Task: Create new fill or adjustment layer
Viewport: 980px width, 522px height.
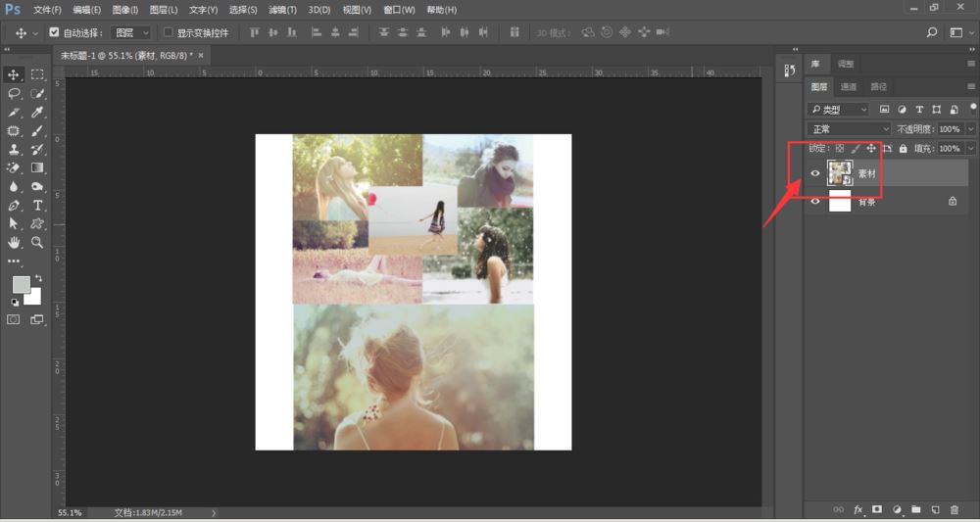Action: point(897,510)
